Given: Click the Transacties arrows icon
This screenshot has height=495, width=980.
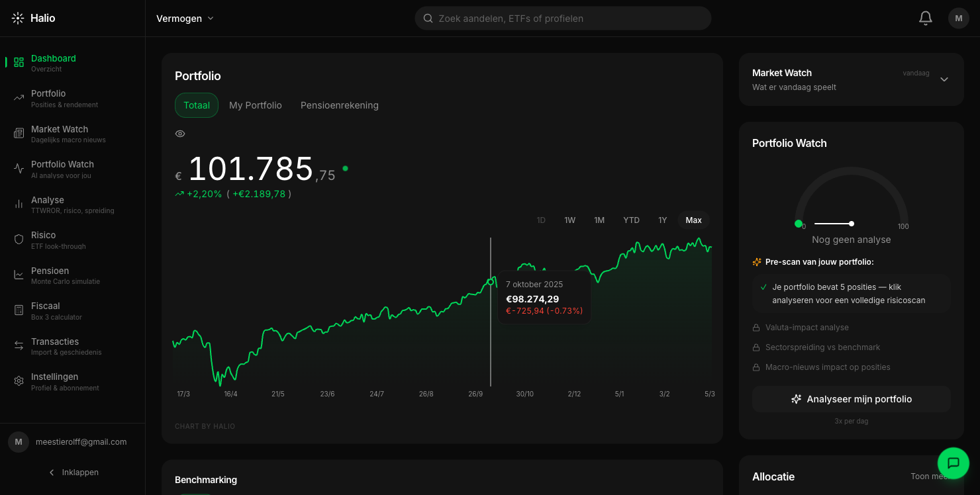Looking at the screenshot, I should [x=19, y=346].
